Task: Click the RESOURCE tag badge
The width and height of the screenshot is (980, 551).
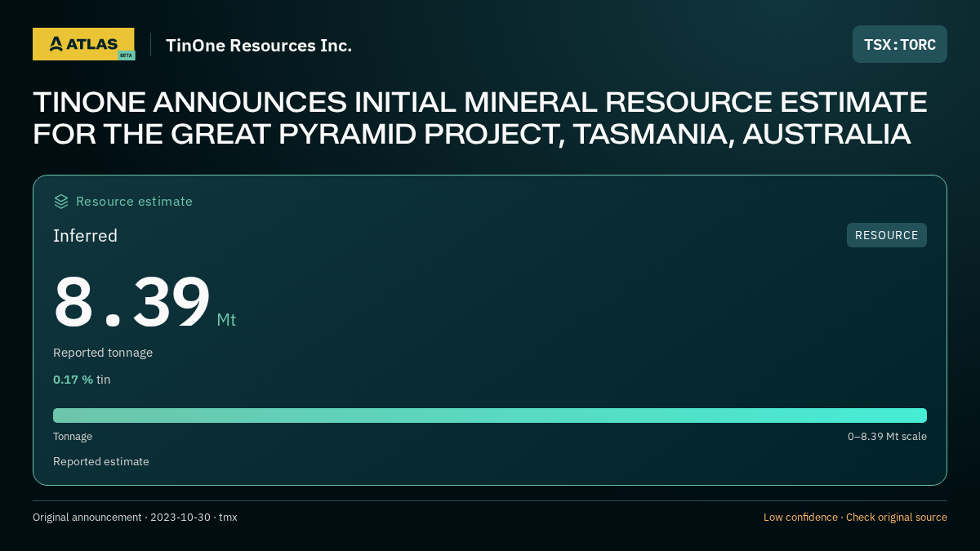Action: click(x=887, y=235)
